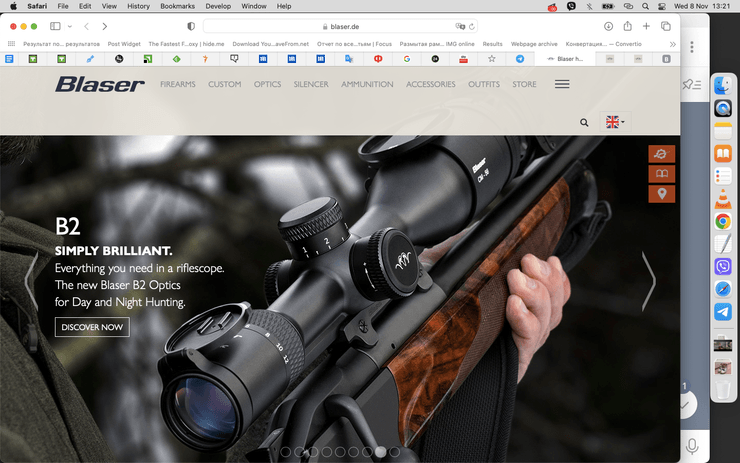Switch to the 'Blaser h...' tab
740x463 pixels.
[x=565, y=59]
